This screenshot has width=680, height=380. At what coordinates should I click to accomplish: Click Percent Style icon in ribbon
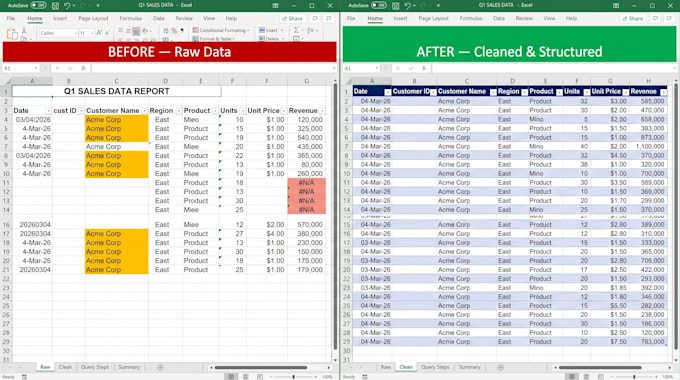tap(174, 31)
